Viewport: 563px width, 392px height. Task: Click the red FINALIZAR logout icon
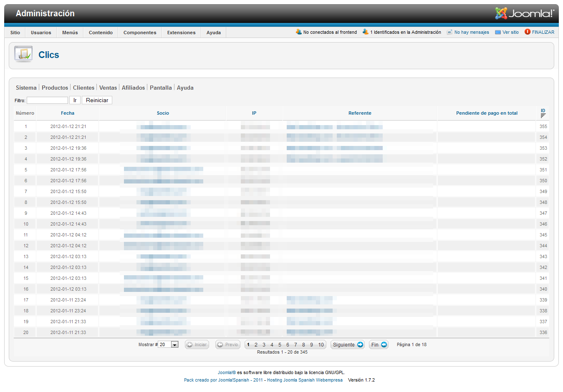pyautogui.click(x=528, y=32)
